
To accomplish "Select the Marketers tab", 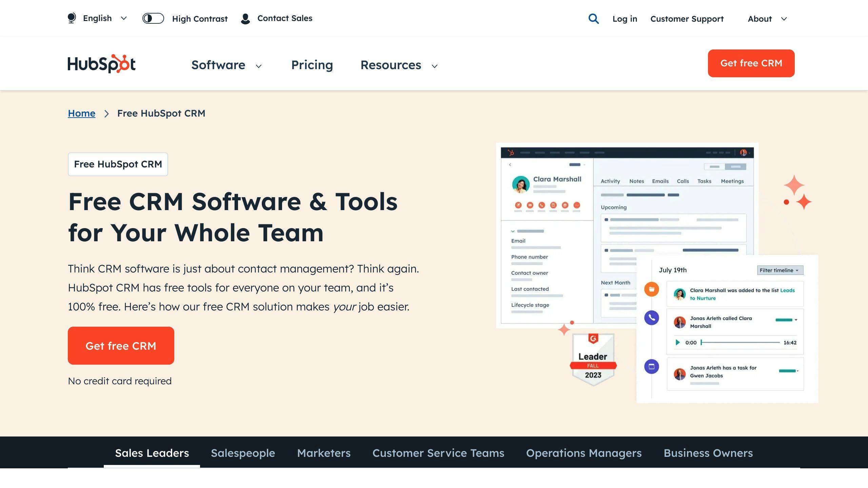I will (323, 453).
